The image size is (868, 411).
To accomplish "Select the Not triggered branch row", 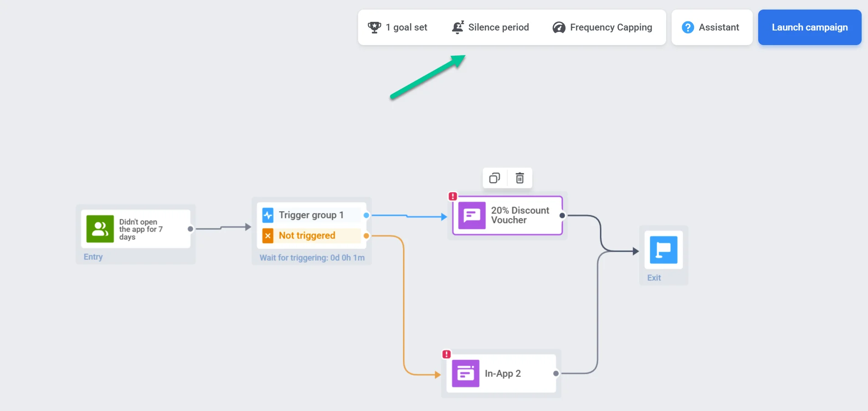I will coord(311,235).
